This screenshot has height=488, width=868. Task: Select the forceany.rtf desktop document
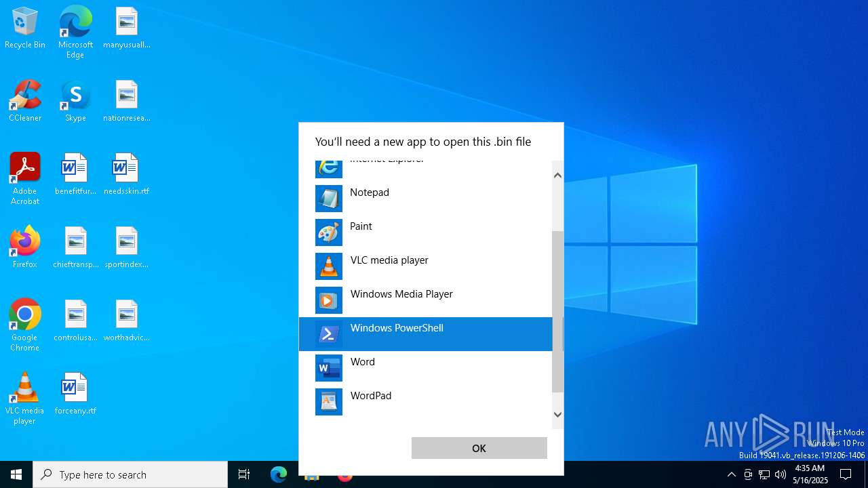click(x=75, y=394)
